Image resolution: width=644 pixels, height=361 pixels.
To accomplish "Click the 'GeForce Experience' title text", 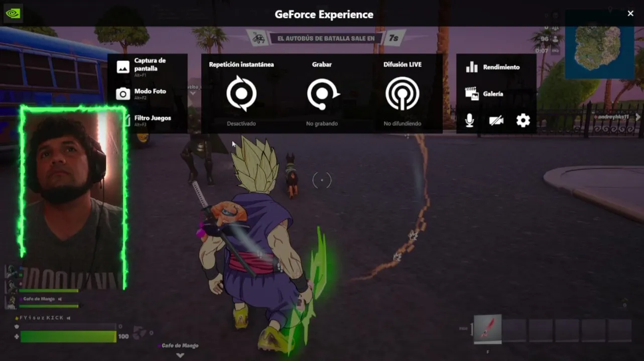I will click(324, 15).
